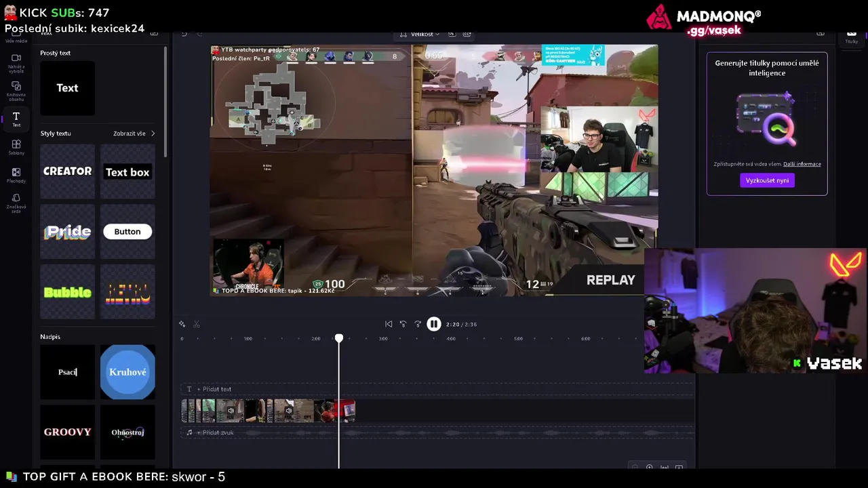Viewport: 868px width, 488px height.
Task: Click Zobrazit vše next to Styly textu
Action: (129, 134)
